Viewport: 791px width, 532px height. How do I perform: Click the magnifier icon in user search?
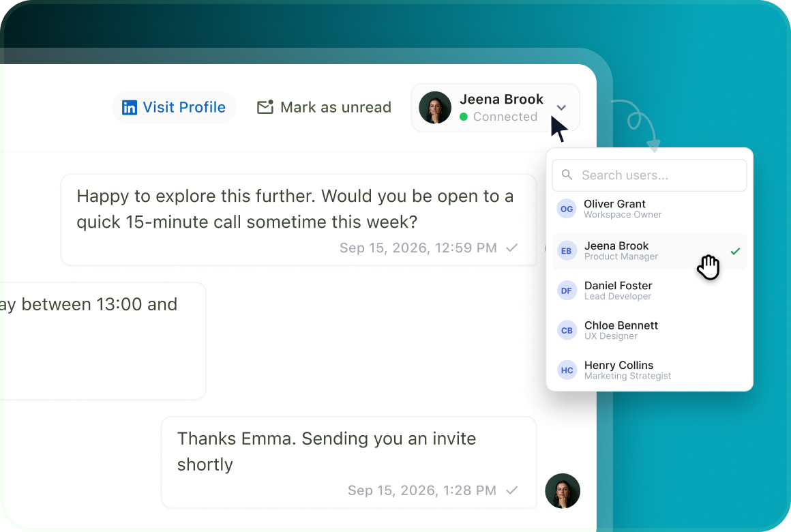567,175
